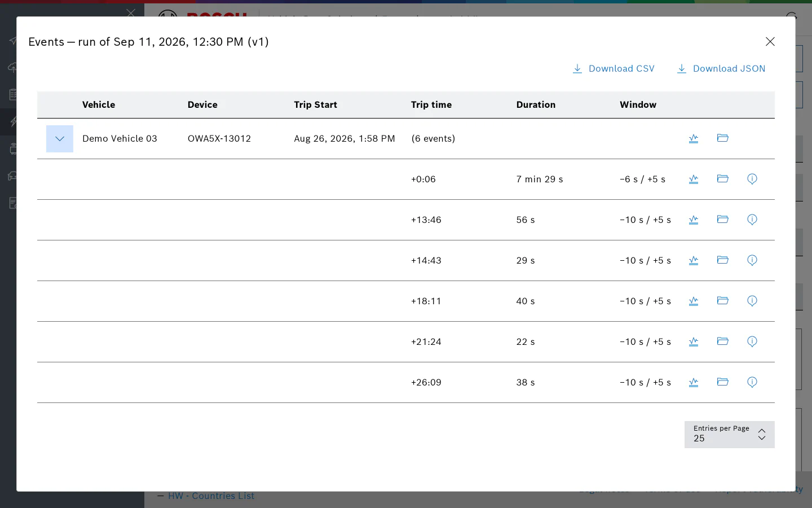The height and width of the screenshot is (508, 812).
Task: Select device OWA5X-13012 cell
Action: (219, 139)
